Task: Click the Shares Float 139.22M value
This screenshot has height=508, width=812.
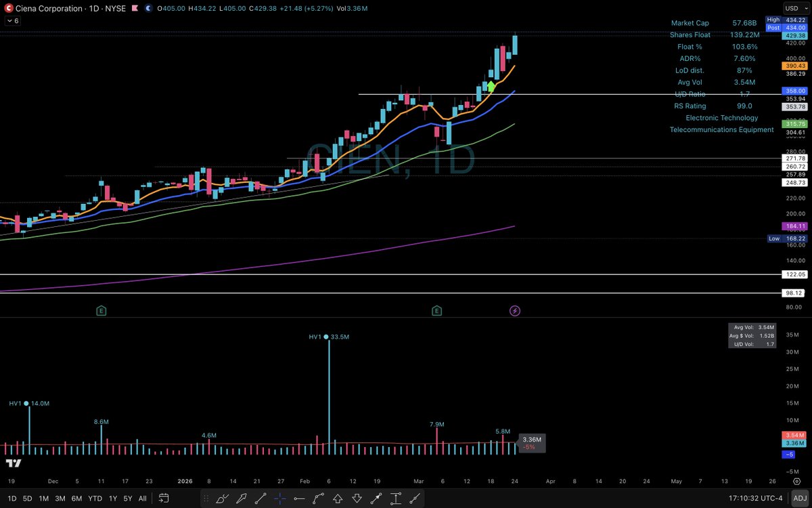Action: [744, 35]
